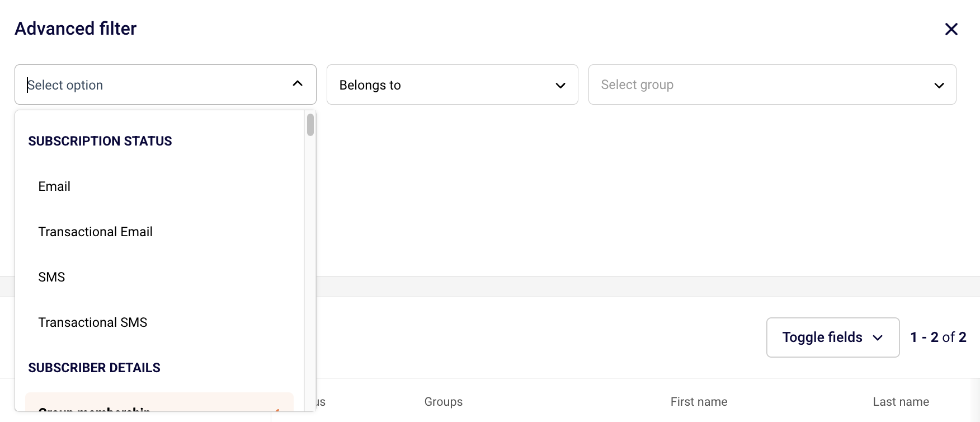The height and width of the screenshot is (422, 980).
Task: Click the Subscription Status section heading
Action: coord(100,141)
